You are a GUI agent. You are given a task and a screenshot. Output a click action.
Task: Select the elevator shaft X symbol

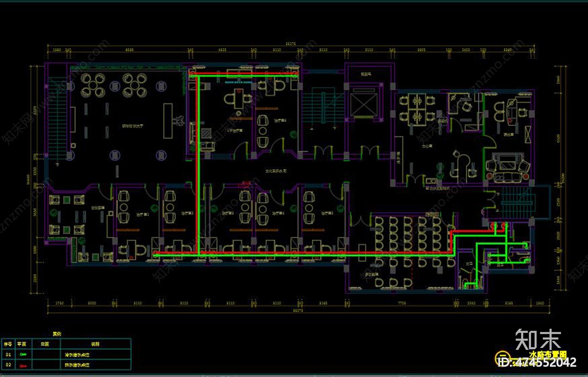(x=364, y=104)
